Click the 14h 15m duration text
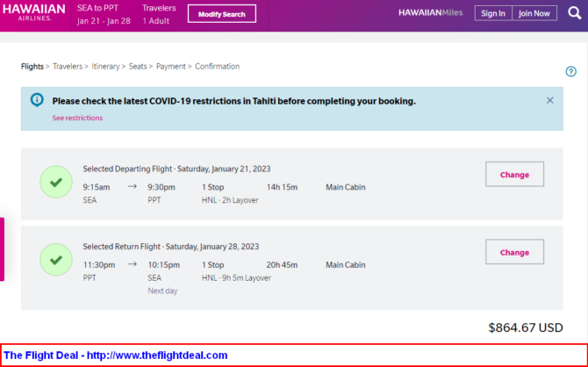This screenshot has width=588, height=367. click(x=282, y=187)
